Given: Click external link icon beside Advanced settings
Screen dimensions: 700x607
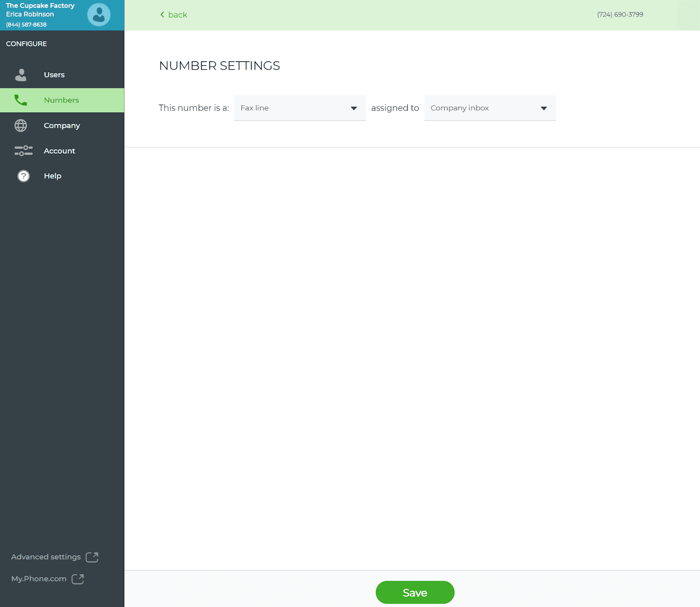Looking at the screenshot, I should pyautogui.click(x=92, y=557).
